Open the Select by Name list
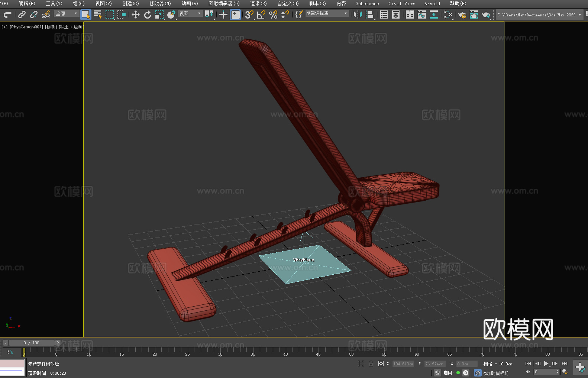 [x=98, y=14]
